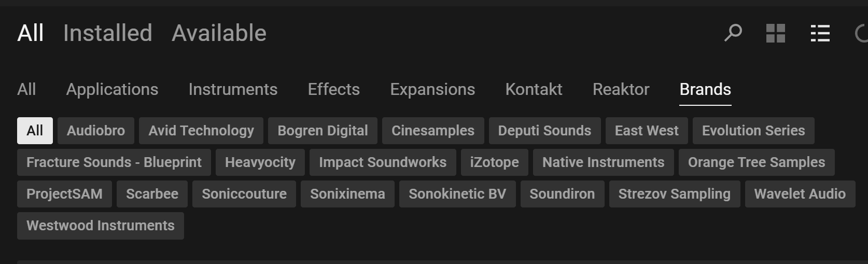Filter by Strezov Sampling brand
This screenshot has width=868, height=264.
point(674,194)
